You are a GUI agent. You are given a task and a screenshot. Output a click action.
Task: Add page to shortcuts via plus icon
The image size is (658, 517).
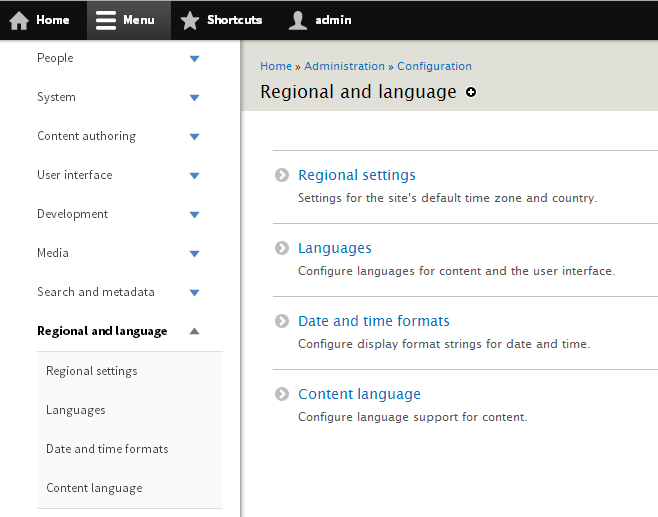(471, 92)
